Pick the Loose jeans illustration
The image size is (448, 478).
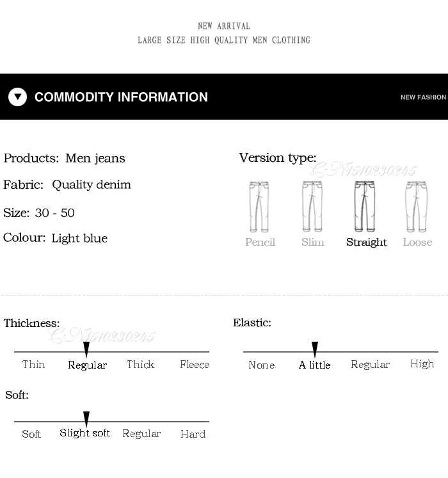416,207
